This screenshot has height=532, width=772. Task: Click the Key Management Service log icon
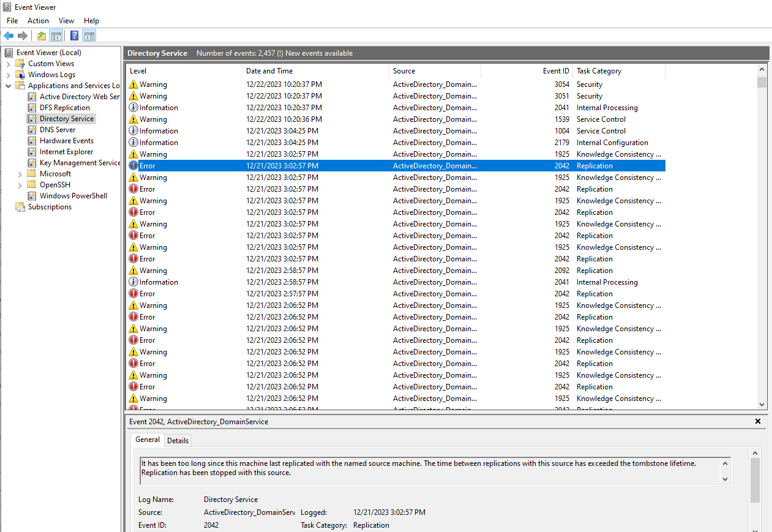pyautogui.click(x=32, y=162)
